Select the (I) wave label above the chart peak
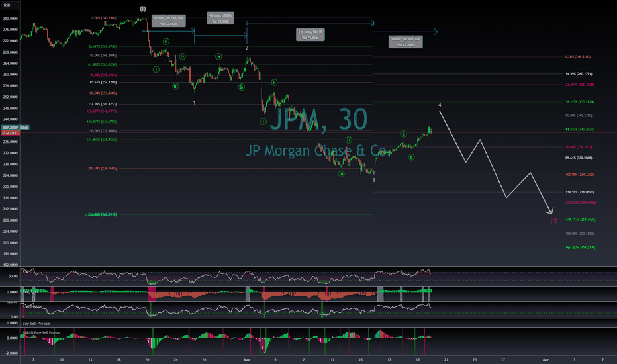 (x=143, y=9)
